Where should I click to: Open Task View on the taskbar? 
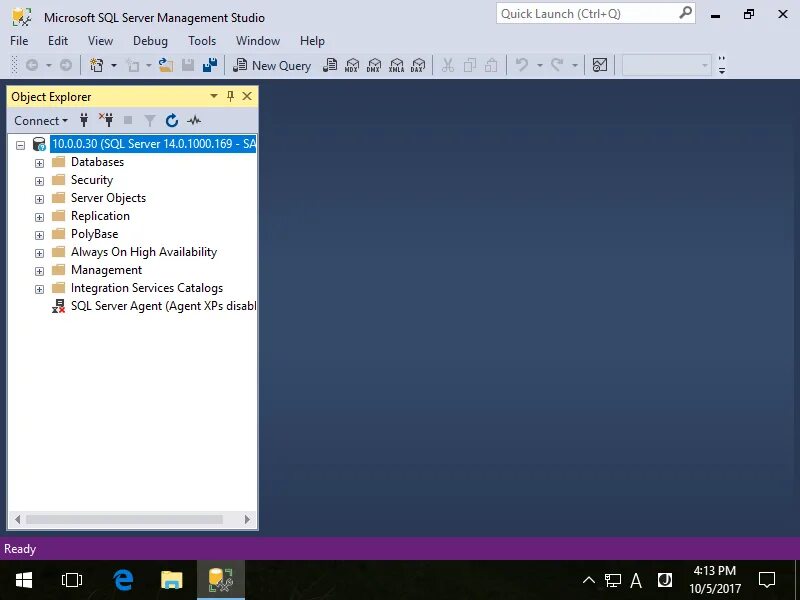(x=71, y=580)
